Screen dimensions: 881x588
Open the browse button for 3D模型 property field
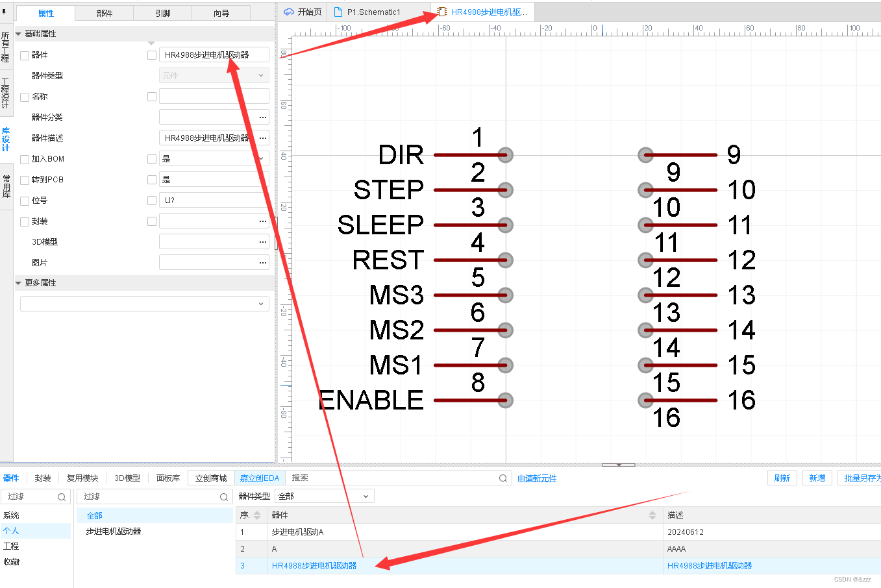(x=263, y=241)
